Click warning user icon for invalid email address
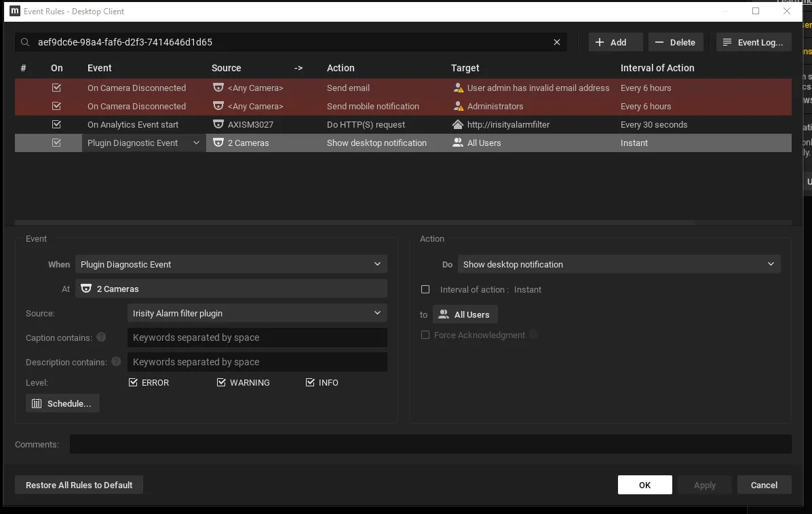Viewport: 812px width, 514px height. [459, 88]
